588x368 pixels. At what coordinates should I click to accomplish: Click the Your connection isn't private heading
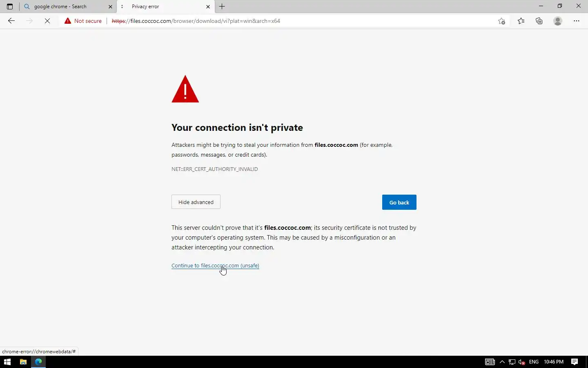point(237,128)
